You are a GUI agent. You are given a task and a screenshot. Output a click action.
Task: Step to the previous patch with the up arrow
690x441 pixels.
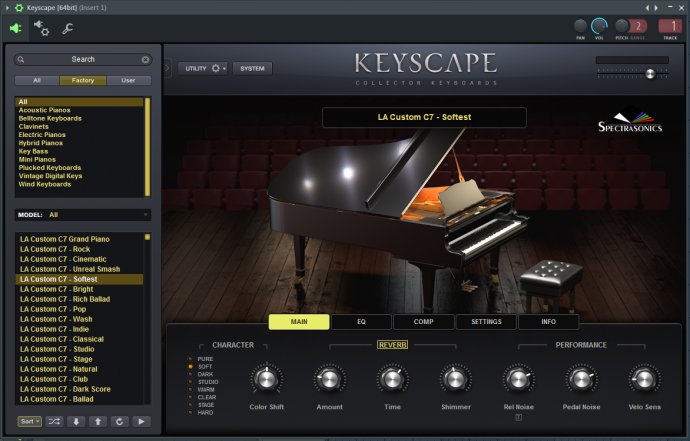98,422
